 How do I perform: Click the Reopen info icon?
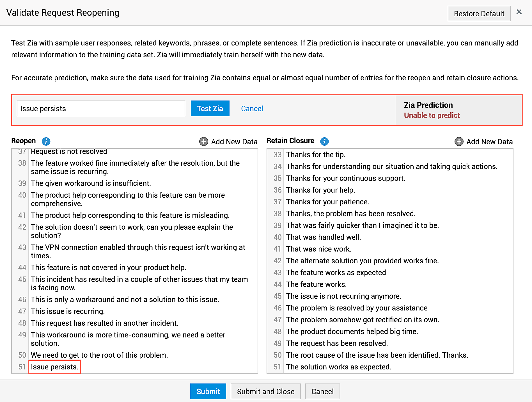(x=46, y=141)
